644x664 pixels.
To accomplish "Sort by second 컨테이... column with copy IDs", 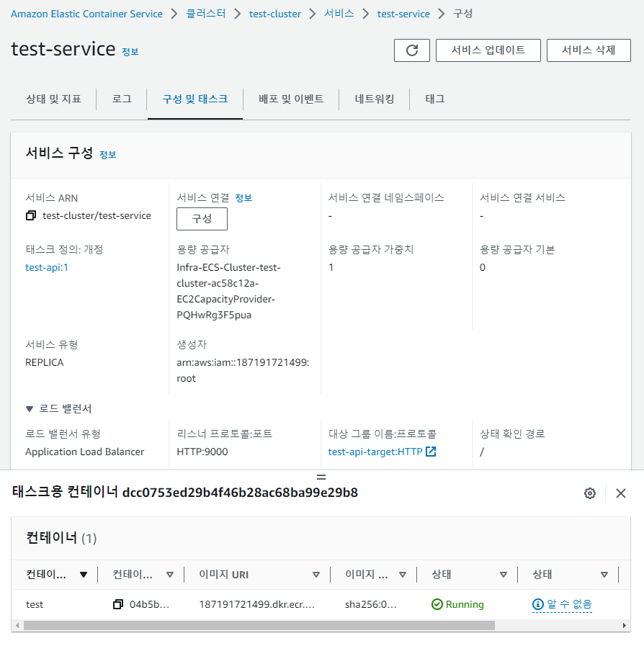I will click(170, 575).
